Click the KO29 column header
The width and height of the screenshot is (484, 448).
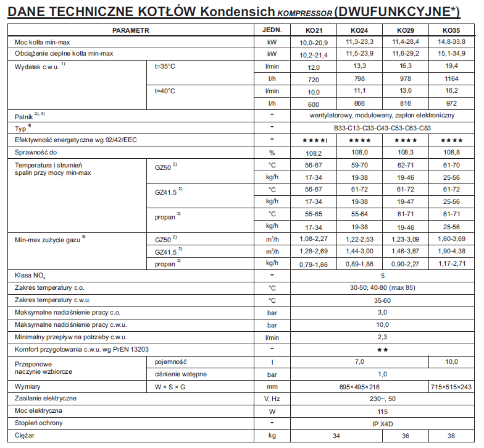[x=405, y=31]
